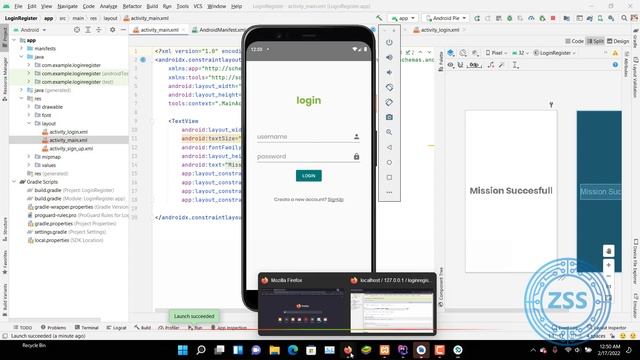Switch editor to Design view mode

pos(618,41)
